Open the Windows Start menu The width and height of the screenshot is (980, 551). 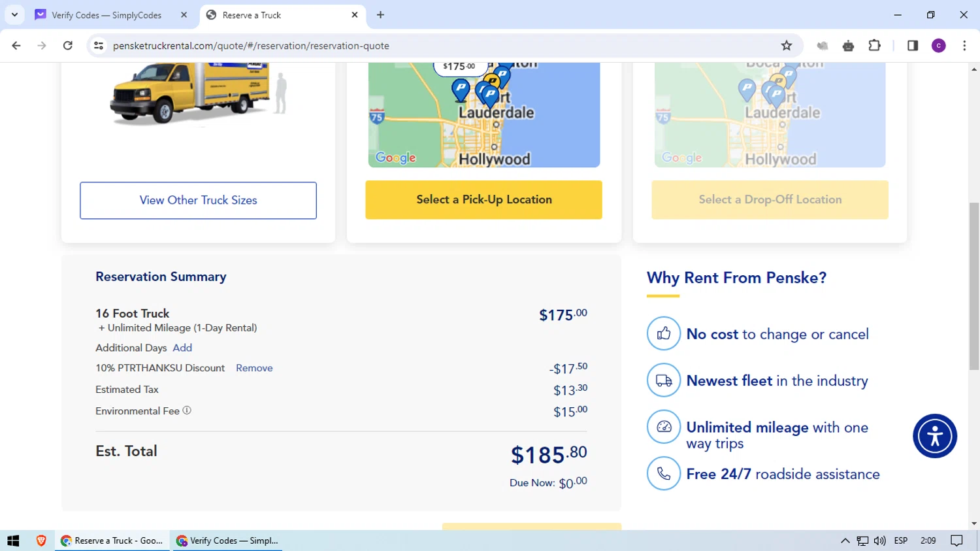click(13, 541)
